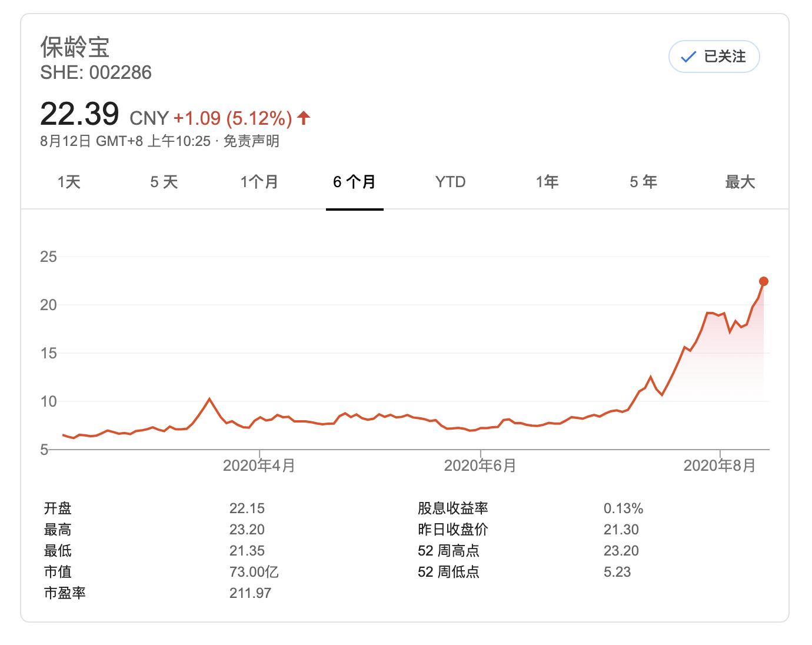Image resolution: width=812 pixels, height=645 pixels.
Task: Click the active 6 个月 tab
Action: (x=354, y=182)
